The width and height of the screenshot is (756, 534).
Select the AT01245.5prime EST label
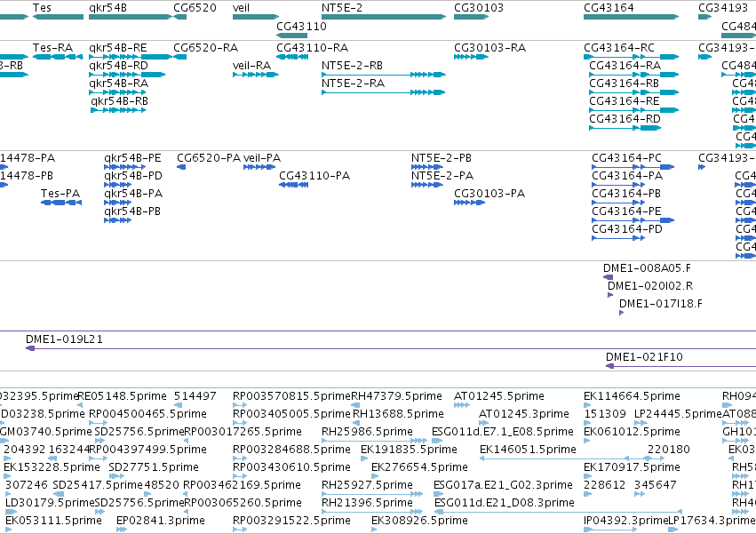499,396
